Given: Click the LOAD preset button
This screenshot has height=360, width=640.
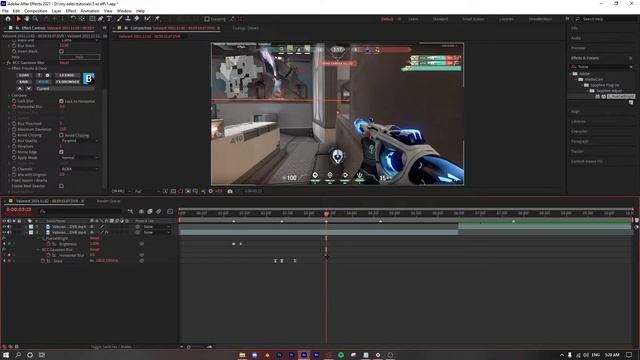Looking at the screenshot, I should pyautogui.click(x=24, y=76).
